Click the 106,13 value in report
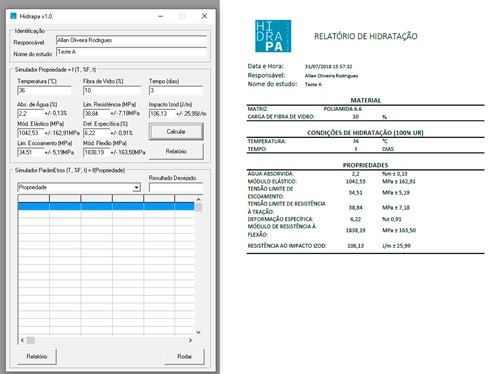The height and width of the screenshot is (374, 489). tap(355, 246)
